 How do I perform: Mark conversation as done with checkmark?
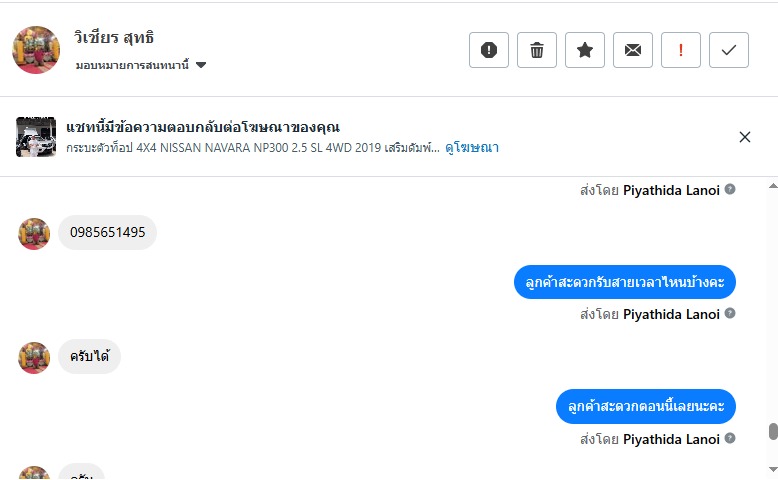point(729,50)
